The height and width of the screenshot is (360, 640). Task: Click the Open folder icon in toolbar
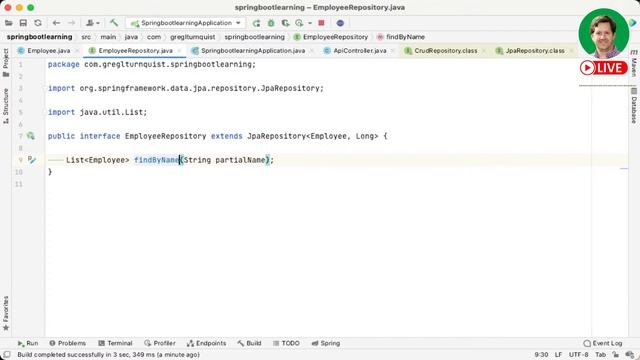coord(9,23)
